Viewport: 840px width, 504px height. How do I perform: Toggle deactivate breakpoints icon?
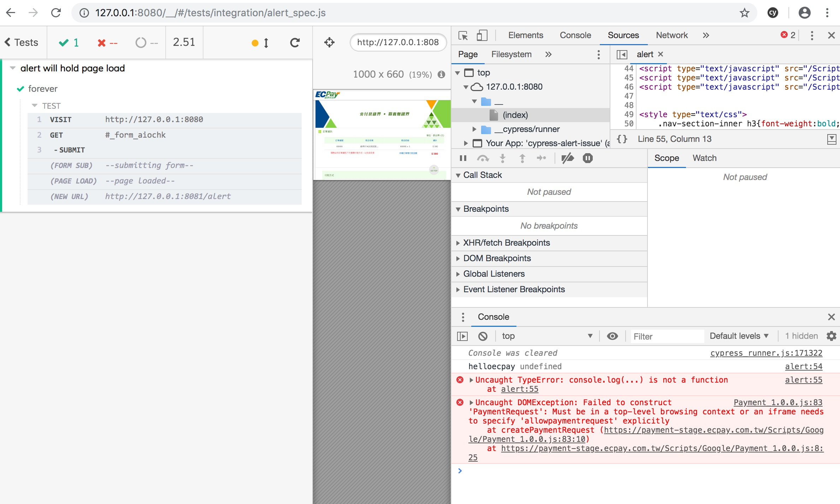click(568, 158)
